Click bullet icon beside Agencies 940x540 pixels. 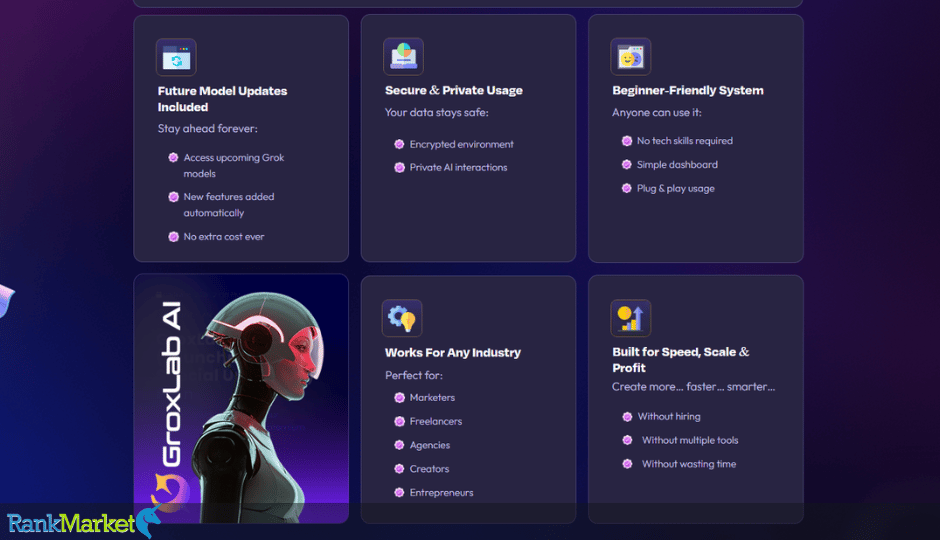(x=399, y=445)
